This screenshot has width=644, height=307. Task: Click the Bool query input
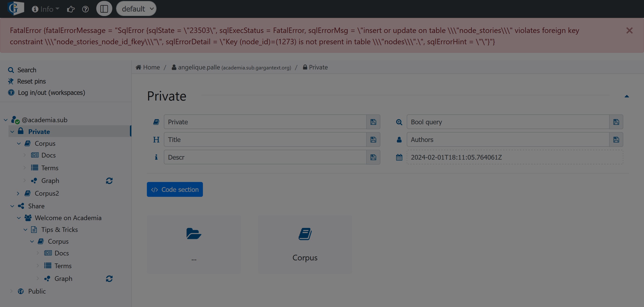point(508,122)
